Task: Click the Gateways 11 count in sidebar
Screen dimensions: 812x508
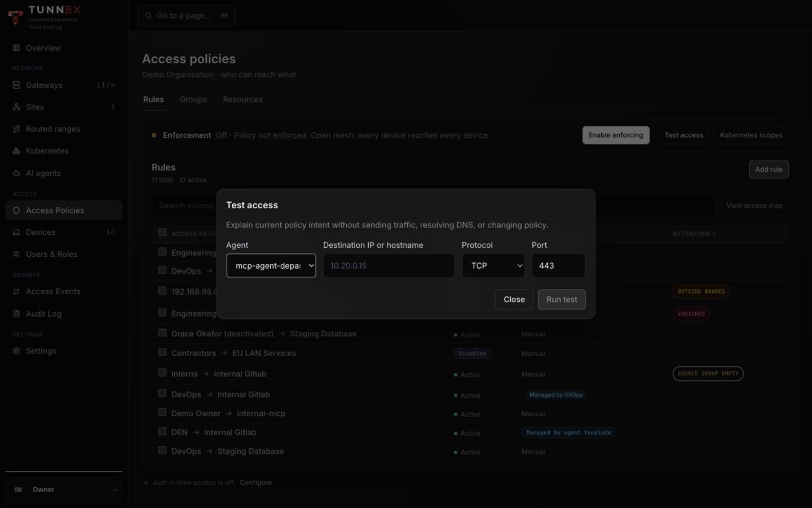Action: tap(105, 85)
